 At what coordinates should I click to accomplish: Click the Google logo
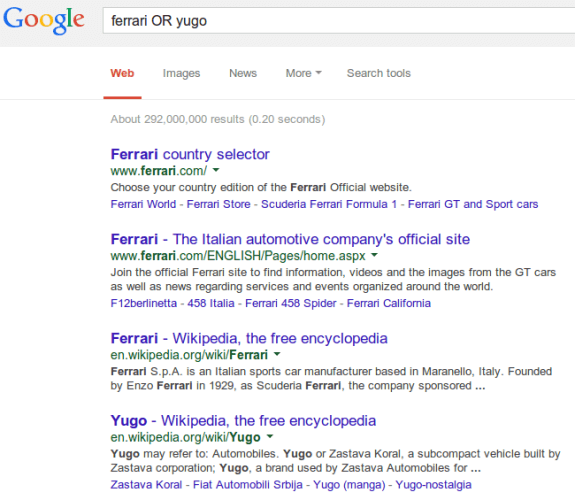pyautogui.click(x=44, y=21)
